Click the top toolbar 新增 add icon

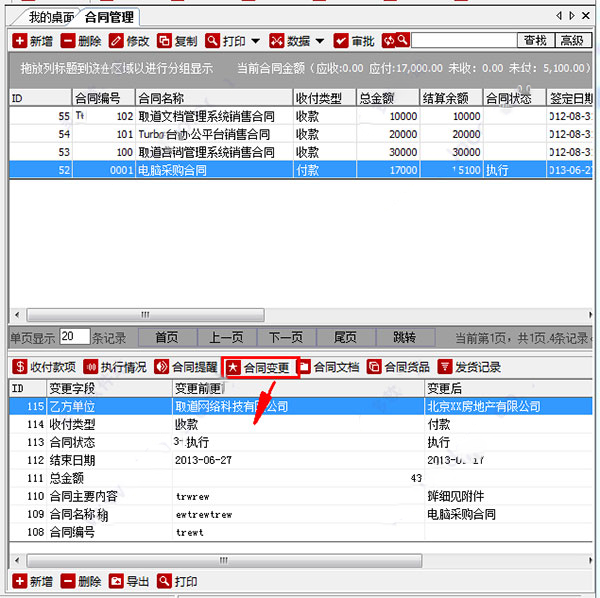click(20, 41)
